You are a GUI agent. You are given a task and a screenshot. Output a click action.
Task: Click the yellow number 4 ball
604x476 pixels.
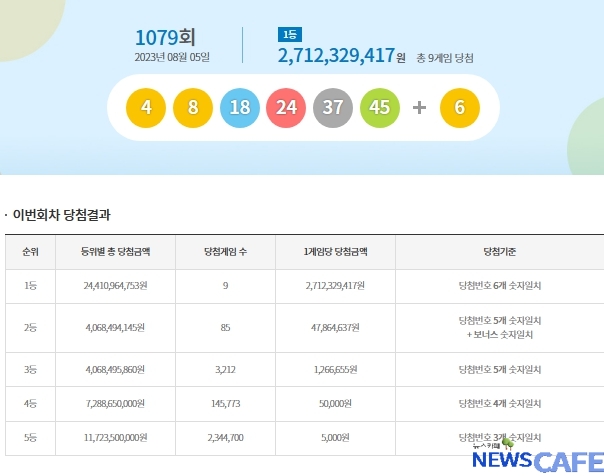[x=146, y=107]
